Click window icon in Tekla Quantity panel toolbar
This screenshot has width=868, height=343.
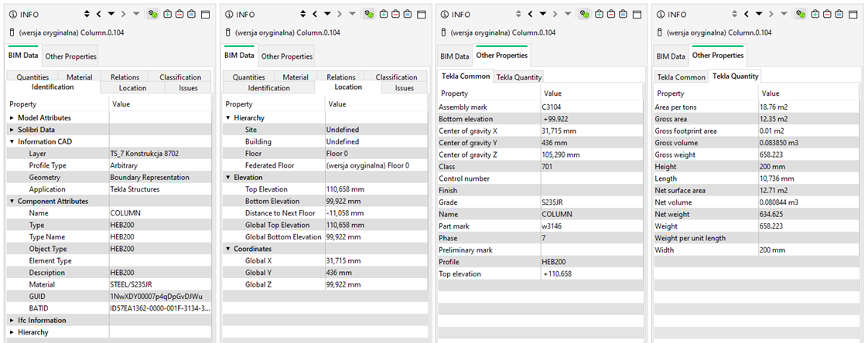[x=853, y=15]
